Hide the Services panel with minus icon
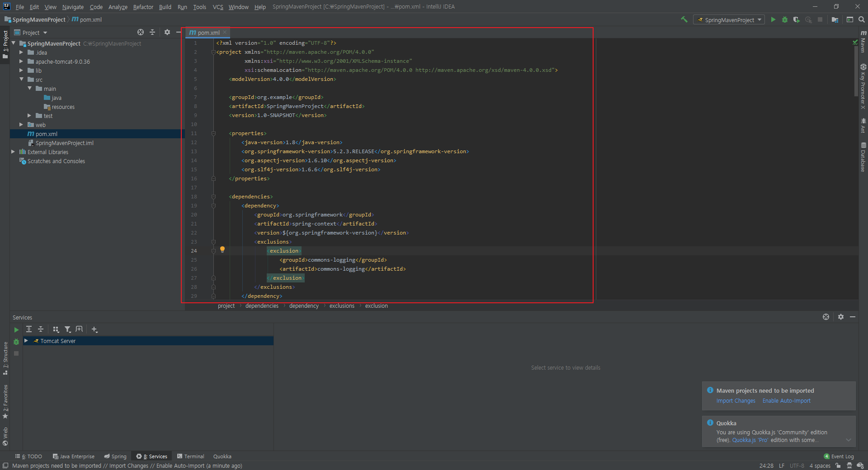This screenshot has width=868, height=470. click(853, 317)
